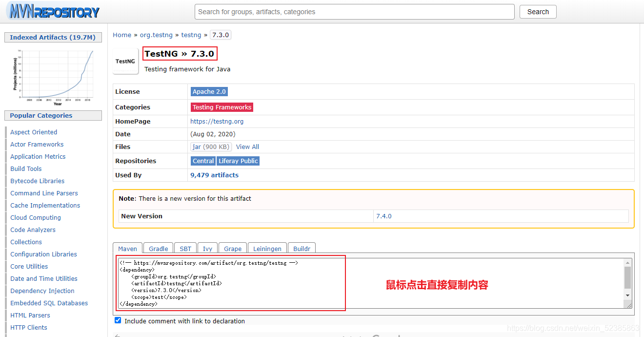Click the snippet textarea resize grip
This screenshot has height=337, width=644.
[x=629, y=305]
